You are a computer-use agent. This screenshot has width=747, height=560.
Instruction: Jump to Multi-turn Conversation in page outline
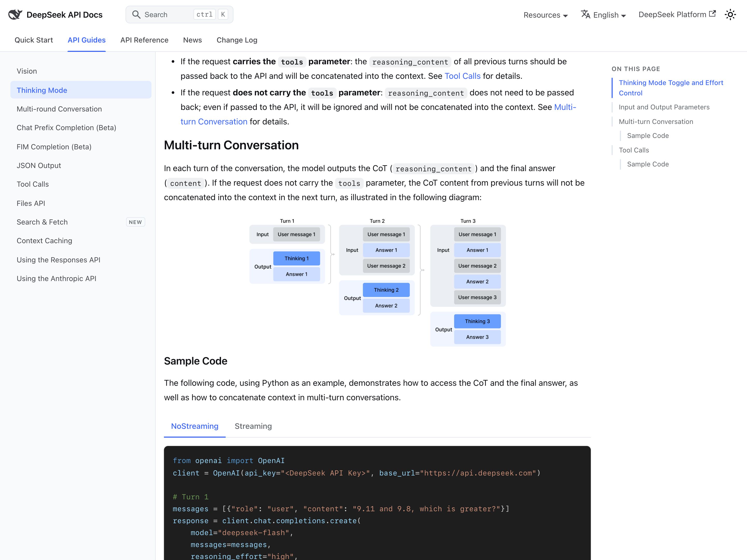coord(656,122)
